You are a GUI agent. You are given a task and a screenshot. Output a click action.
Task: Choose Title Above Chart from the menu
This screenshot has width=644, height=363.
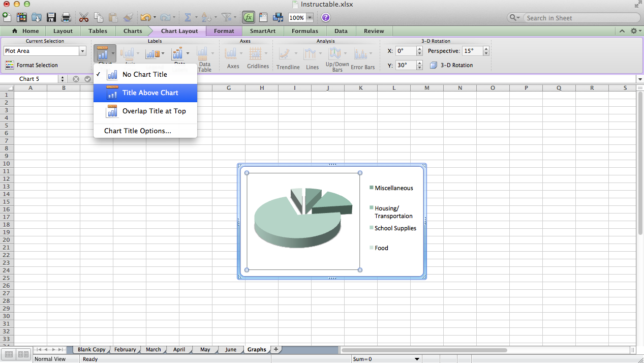(150, 93)
